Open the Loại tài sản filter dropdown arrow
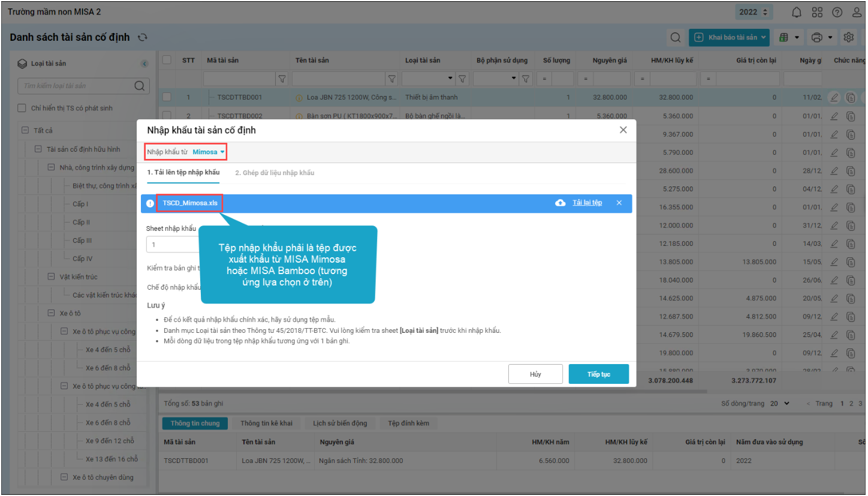Screen dimensions: 868x496 (x=451, y=79)
